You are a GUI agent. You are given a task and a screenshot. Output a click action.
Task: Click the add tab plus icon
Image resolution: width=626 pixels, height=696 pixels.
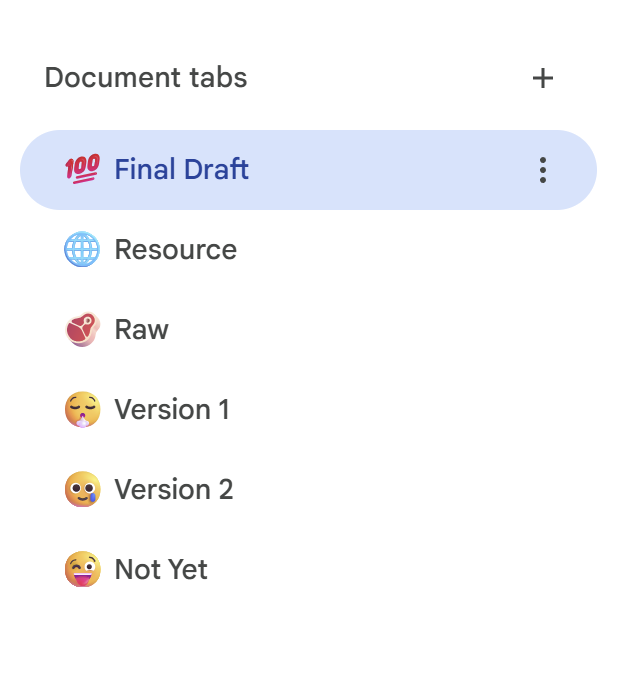[x=542, y=78]
